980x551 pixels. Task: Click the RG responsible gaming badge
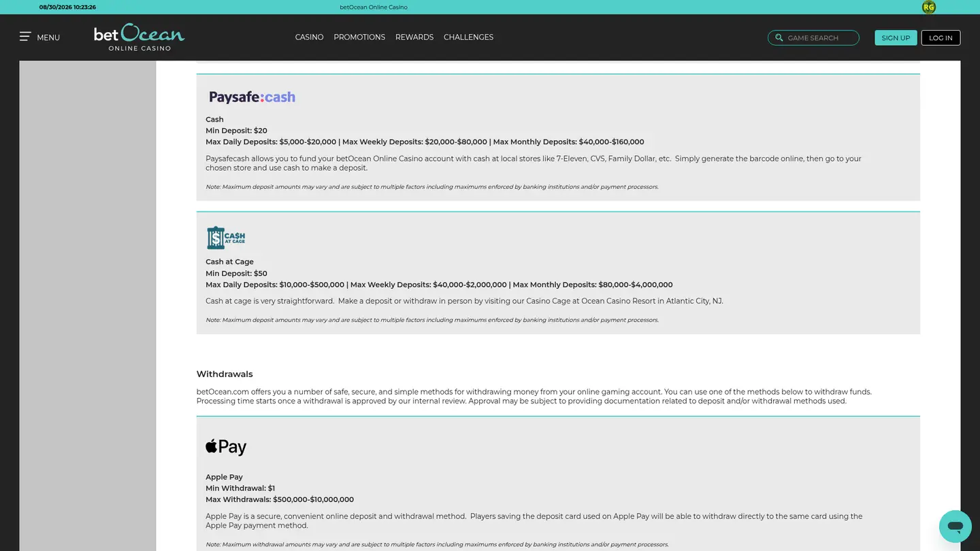[928, 7]
